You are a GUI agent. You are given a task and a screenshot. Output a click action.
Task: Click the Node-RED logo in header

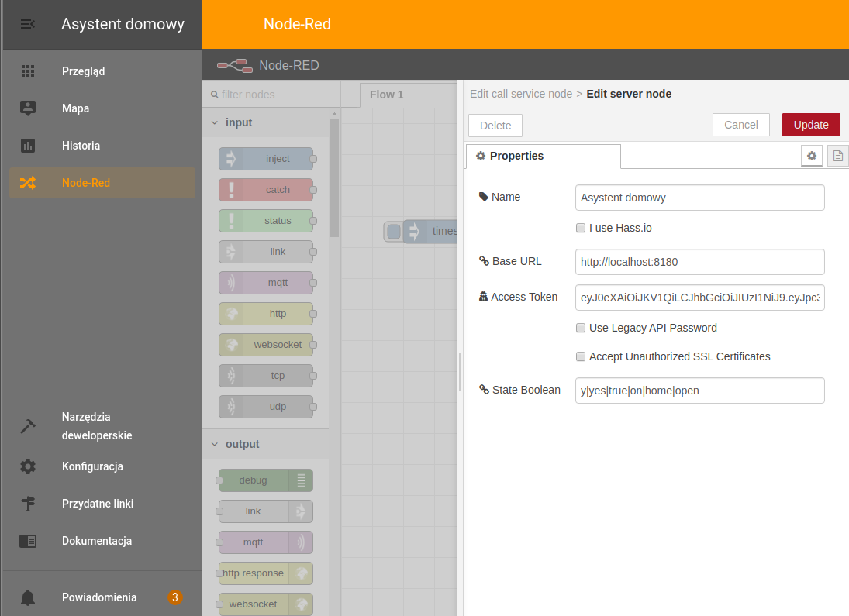235,66
